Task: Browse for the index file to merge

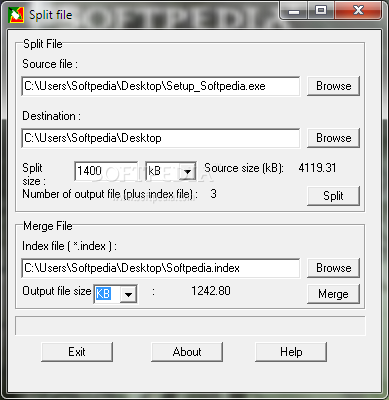Action: (x=333, y=268)
